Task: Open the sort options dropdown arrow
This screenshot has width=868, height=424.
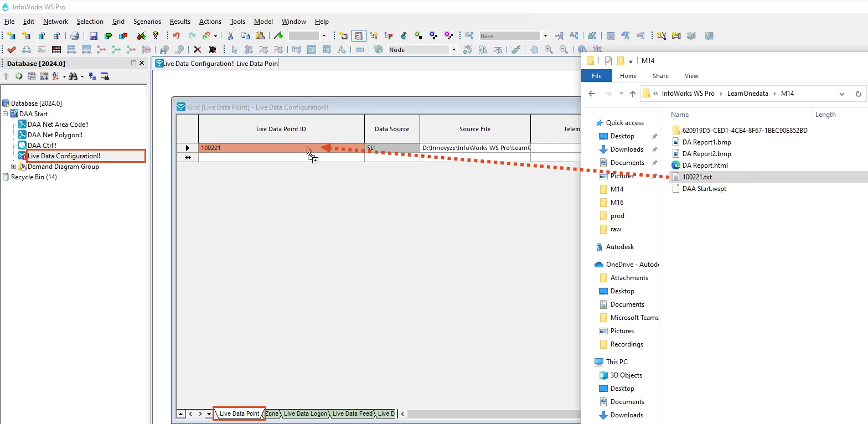Action: 64,76
